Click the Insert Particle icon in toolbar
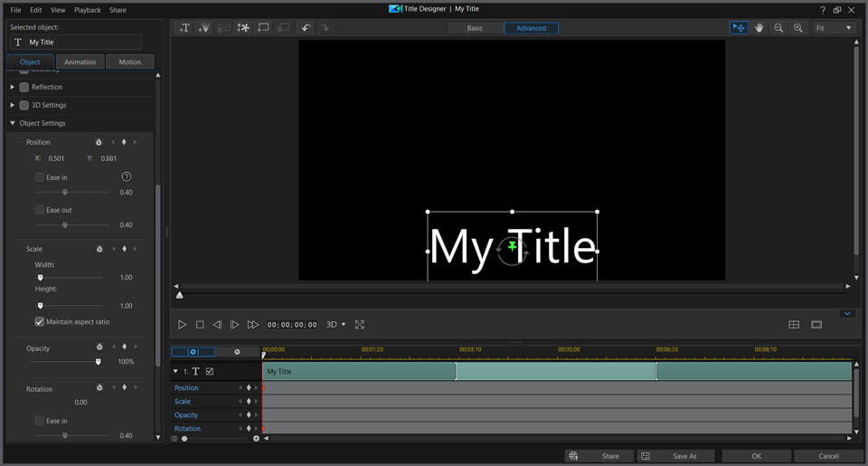Screen dimensions: 868x466 point(243,28)
